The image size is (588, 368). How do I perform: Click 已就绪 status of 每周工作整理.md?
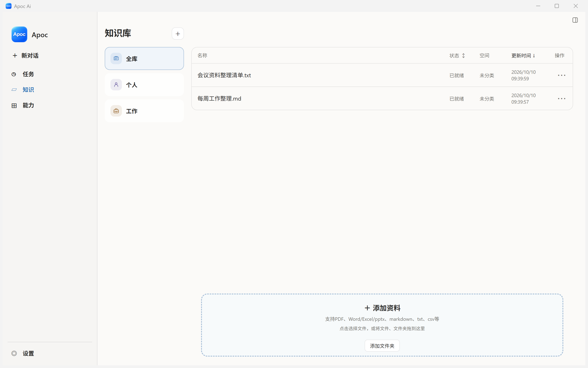(x=457, y=99)
